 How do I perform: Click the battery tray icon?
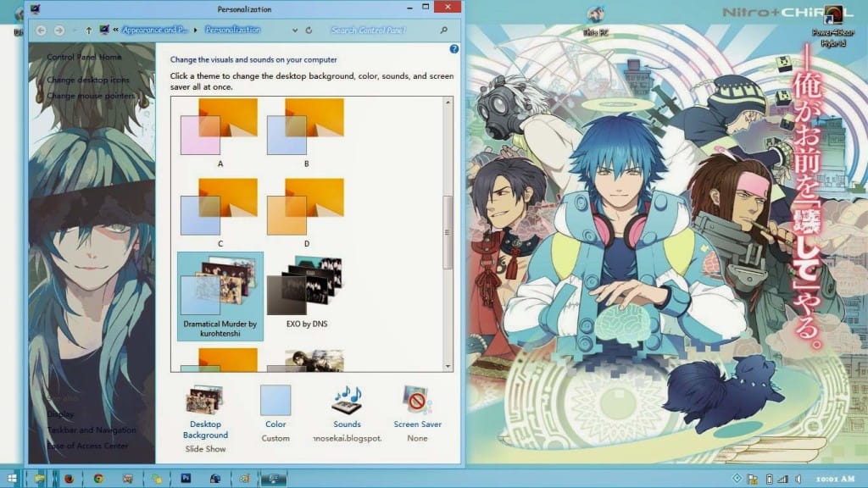click(769, 480)
